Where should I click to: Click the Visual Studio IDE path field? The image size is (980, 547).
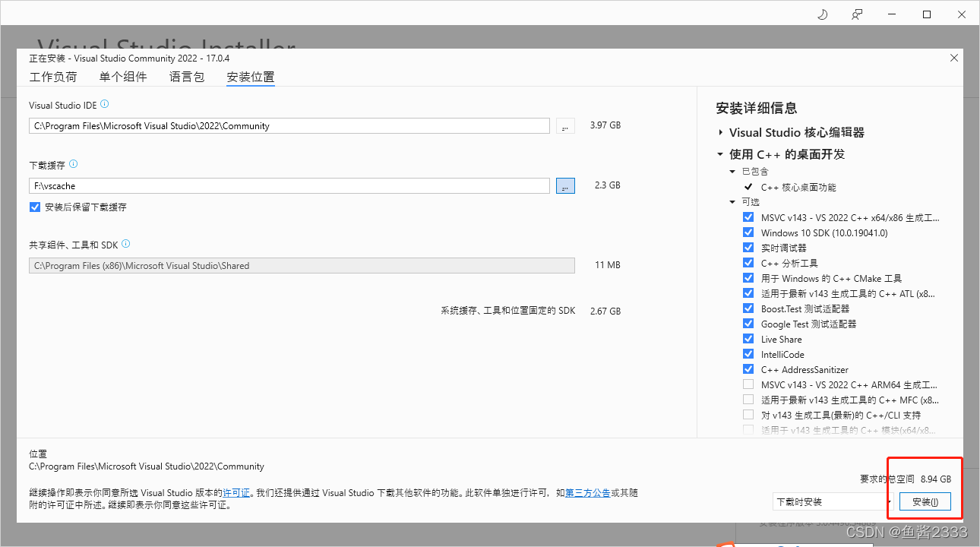[x=289, y=126]
